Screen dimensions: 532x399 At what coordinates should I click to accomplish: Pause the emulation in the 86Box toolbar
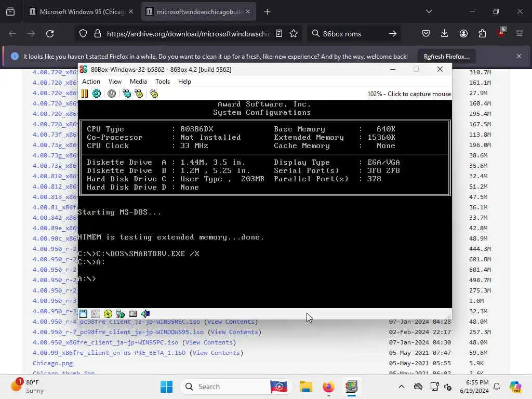pyautogui.click(x=85, y=94)
